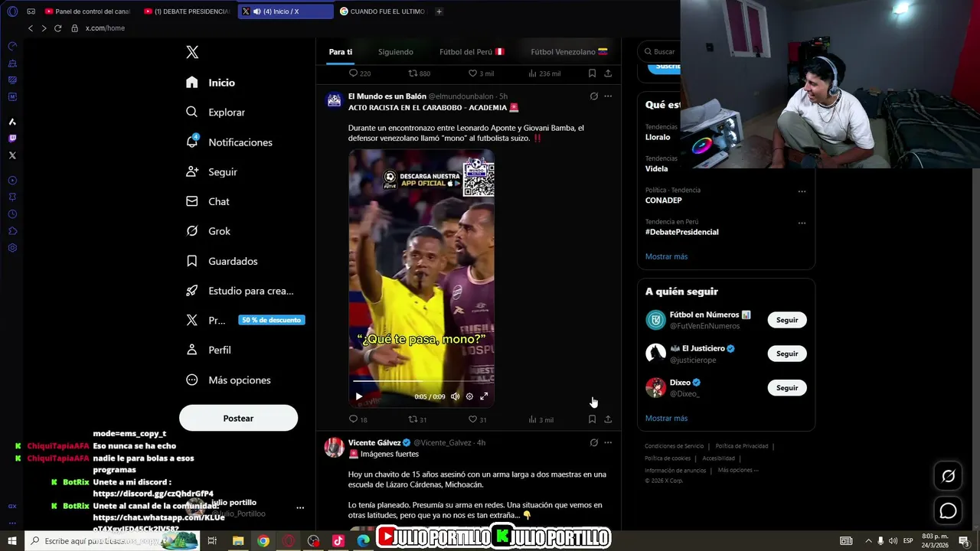Mute the video volume icon
Viewport: 980px width, 551px height.
(455, 396)
